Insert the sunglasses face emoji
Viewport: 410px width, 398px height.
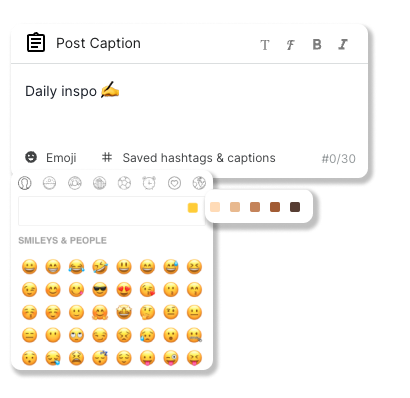(100, 290)
